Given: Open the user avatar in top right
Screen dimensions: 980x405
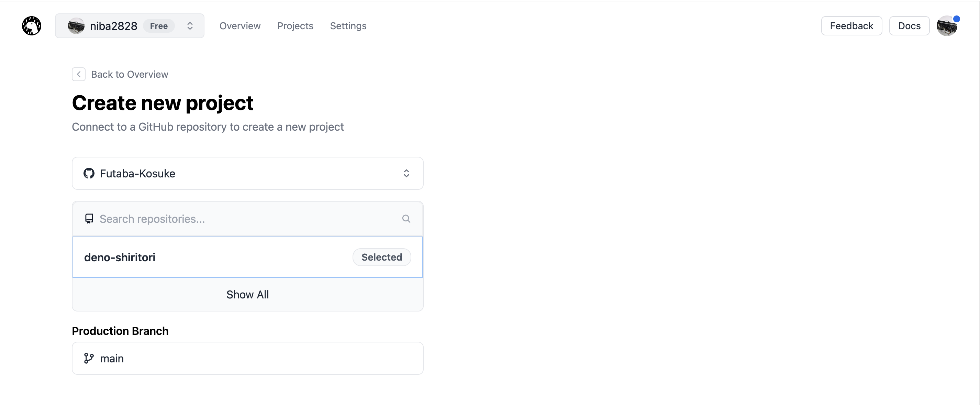Looking at the screenshot, I should (x=947, y=26).
